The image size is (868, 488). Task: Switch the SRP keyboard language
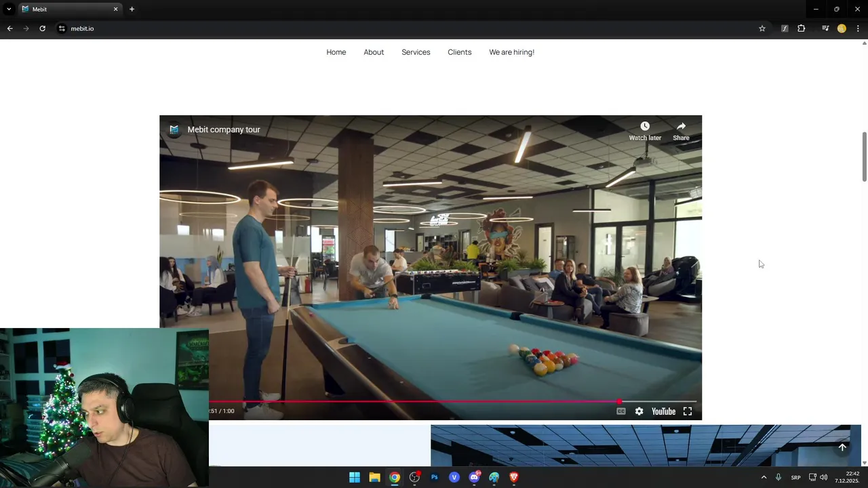[796, 477]
